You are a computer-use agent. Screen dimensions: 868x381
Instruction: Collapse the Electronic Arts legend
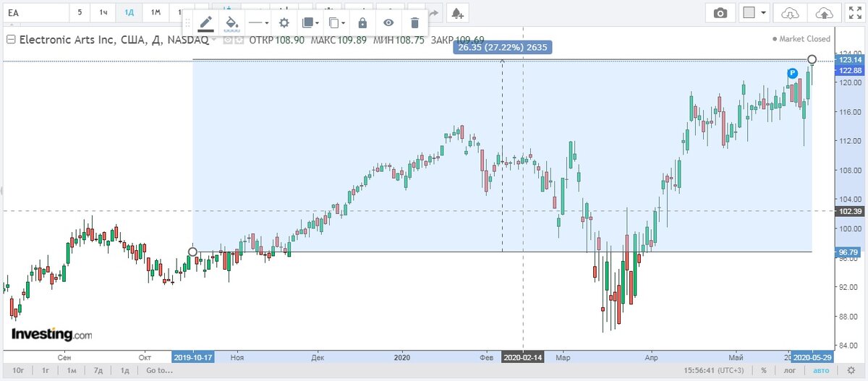coord(10,40)
